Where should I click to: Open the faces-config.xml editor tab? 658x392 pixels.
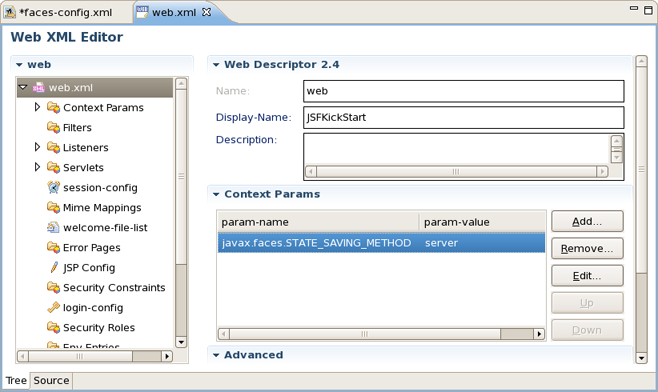[x=65, y=13]
